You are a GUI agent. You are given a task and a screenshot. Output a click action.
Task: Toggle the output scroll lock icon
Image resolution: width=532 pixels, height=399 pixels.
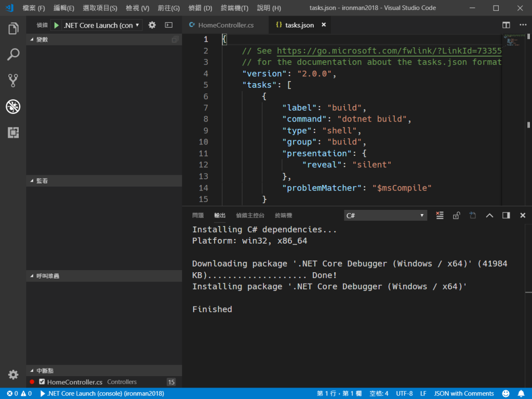456,215
